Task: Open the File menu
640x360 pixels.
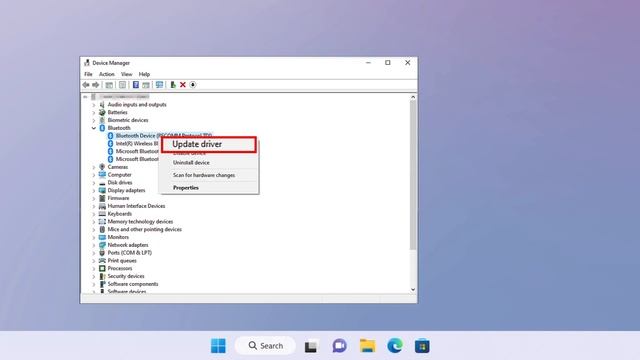Action: pos(88,74)
